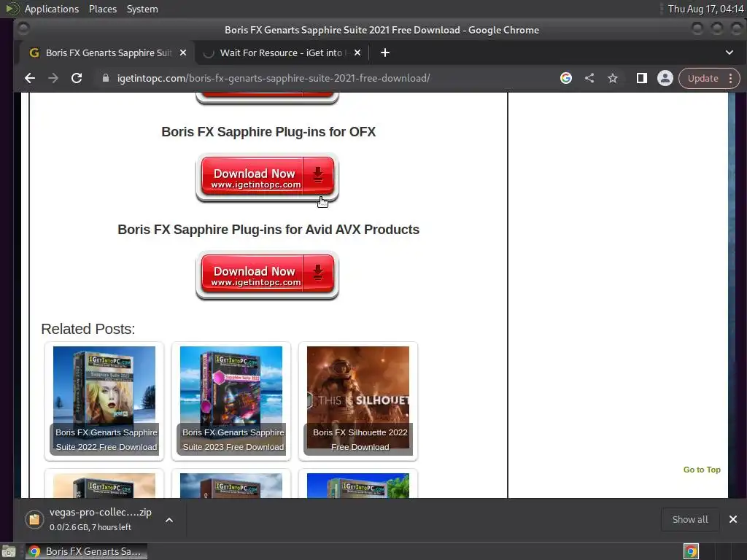This screenshot has height=560, width=747.
Task: Download Now for OFX plug-ins
Action: point(267,177)
